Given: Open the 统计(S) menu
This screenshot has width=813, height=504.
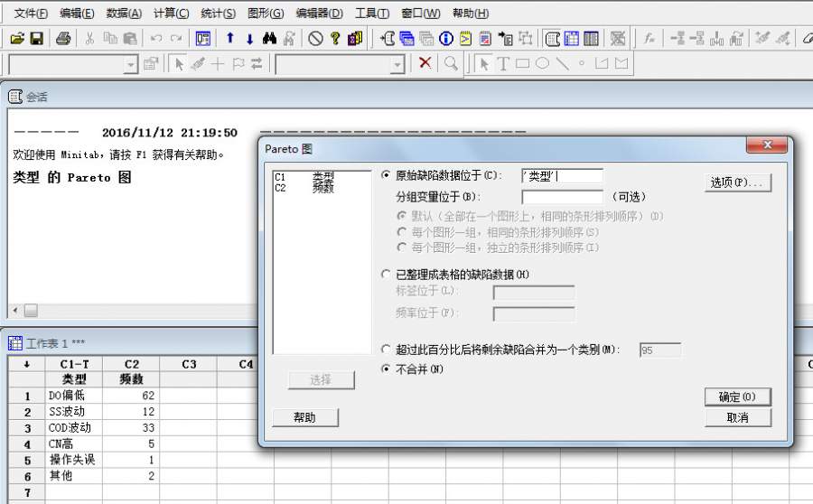Looking at the screenshot, I should tap(218, 14).
